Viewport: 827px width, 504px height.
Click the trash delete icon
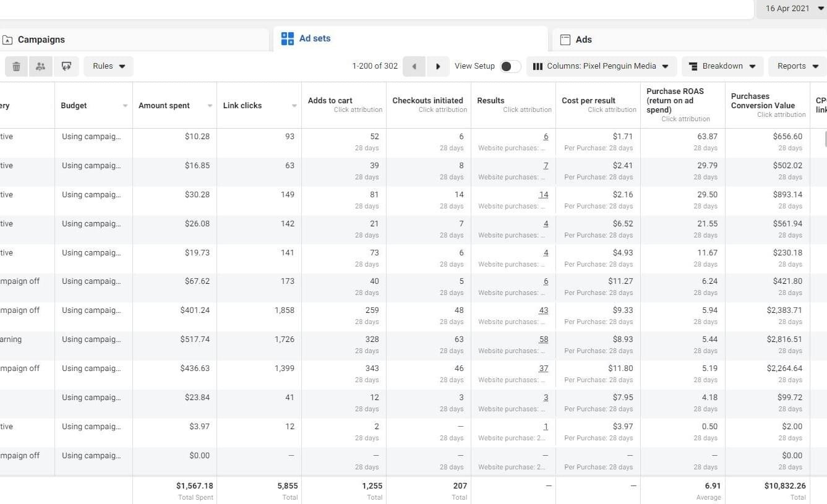pos(17,66)
